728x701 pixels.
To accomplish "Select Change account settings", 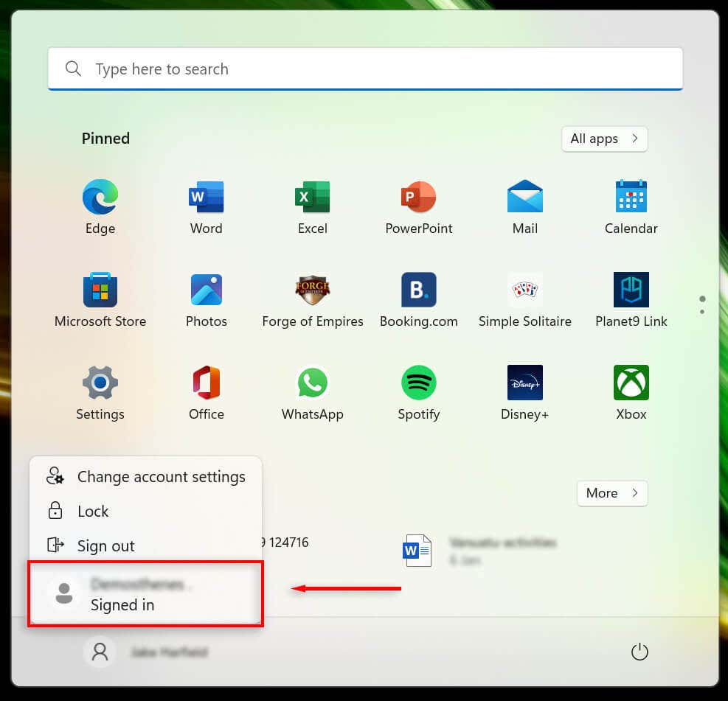I will click(x=146, y=477).
